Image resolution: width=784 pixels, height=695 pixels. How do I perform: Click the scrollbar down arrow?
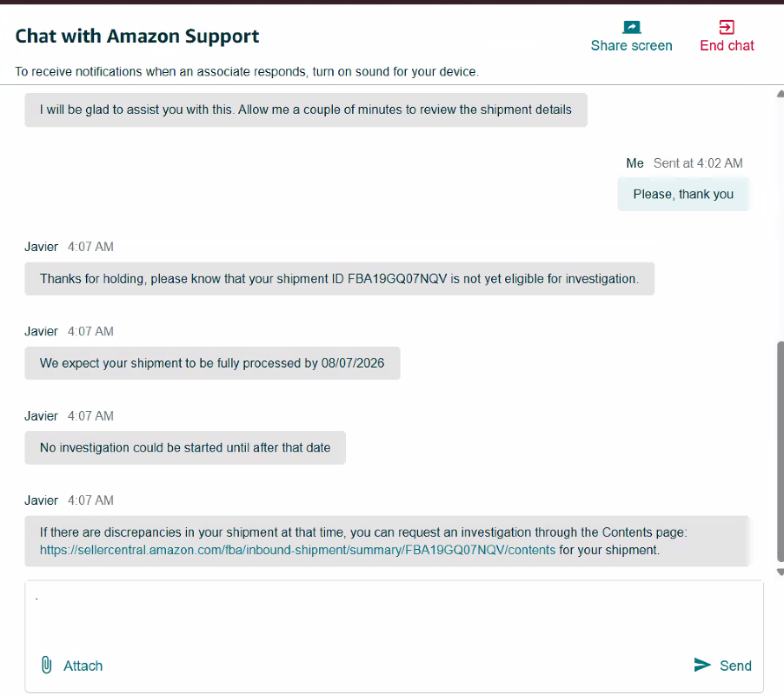point(780,573)
